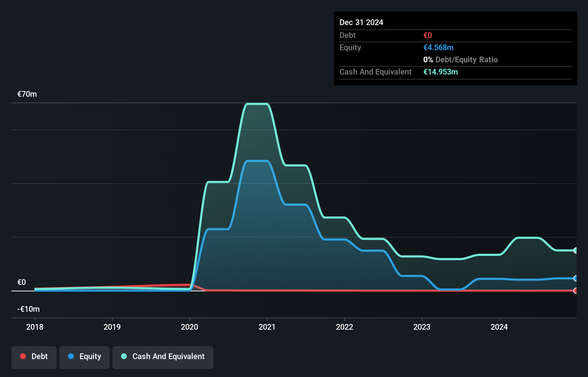
Task: Click the blue Equity legend dot
Action: tap(71, 356)
